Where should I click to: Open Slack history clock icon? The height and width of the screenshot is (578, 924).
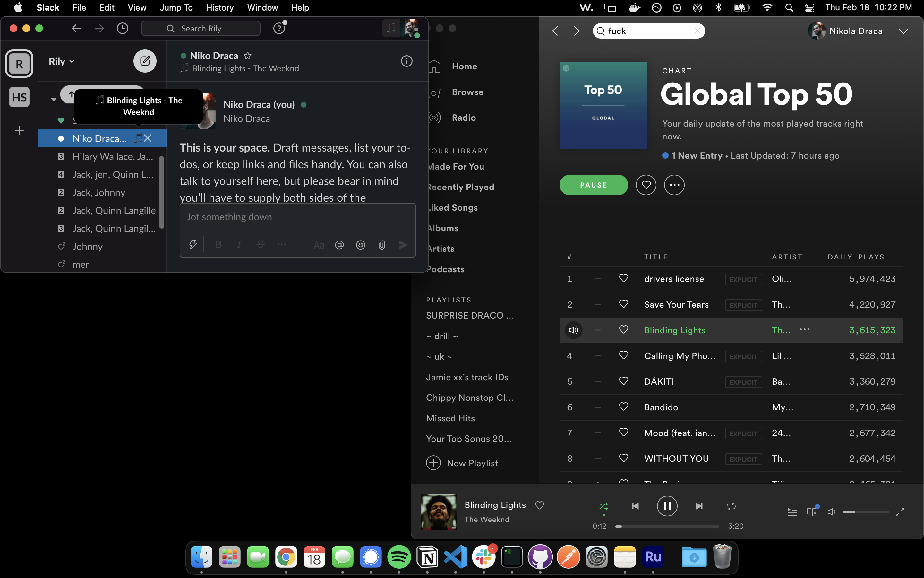[x=122, y=28]
